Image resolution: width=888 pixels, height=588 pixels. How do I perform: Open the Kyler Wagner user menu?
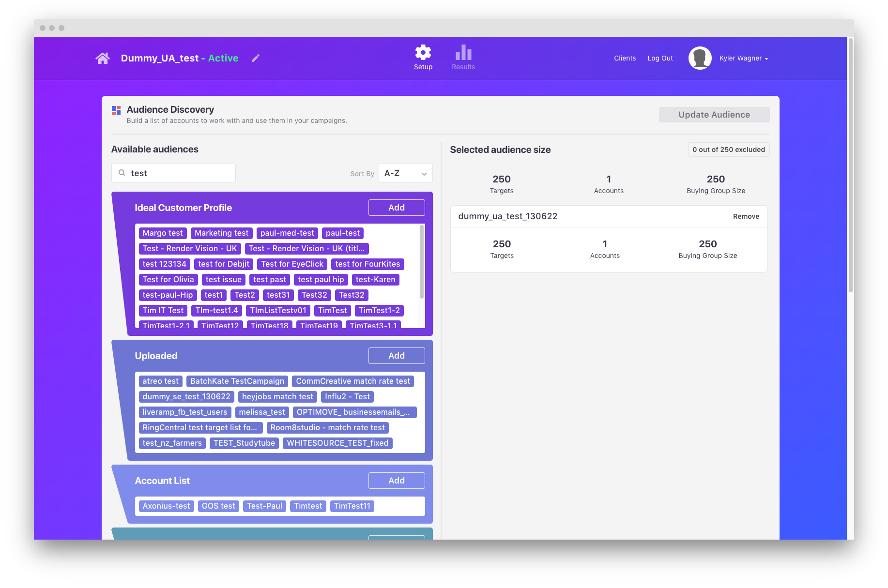(x=743, y=59)
